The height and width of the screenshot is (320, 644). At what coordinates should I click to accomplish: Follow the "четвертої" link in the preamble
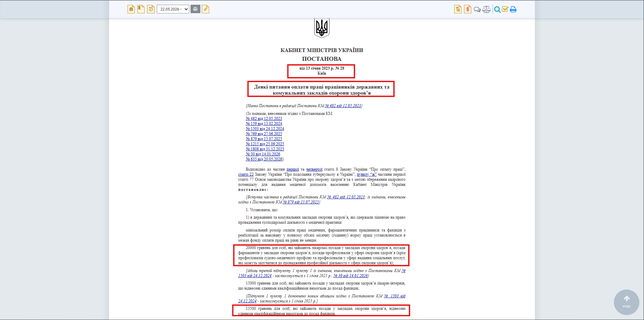click(x=314, y=169)
